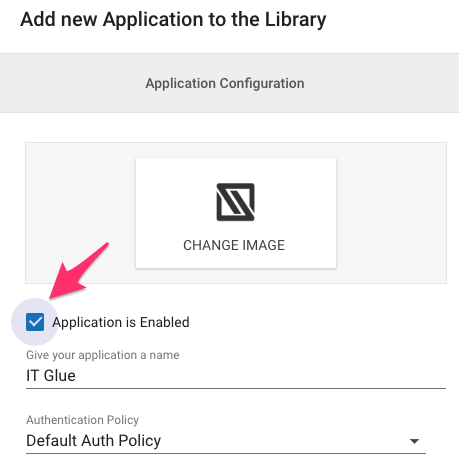Click the Default Auth Policy dropdown arrow
Screen dimensions: 459x469
[414, 441]
